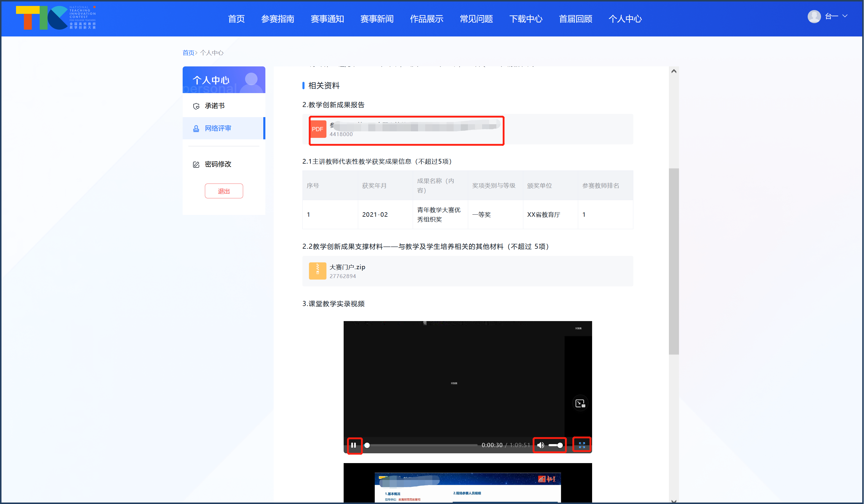Enter fullscreen mode on video player
This screenshot has width=864, height=504.
[x=582, y=445]
